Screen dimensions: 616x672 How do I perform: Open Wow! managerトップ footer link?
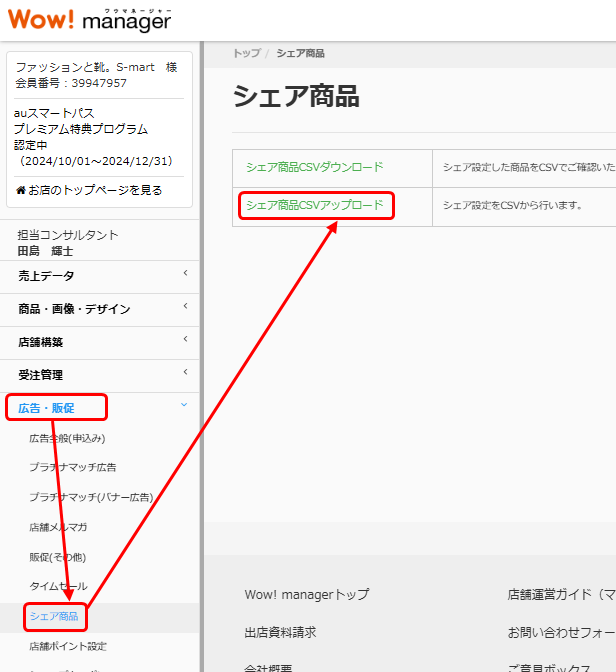(306, 595)
